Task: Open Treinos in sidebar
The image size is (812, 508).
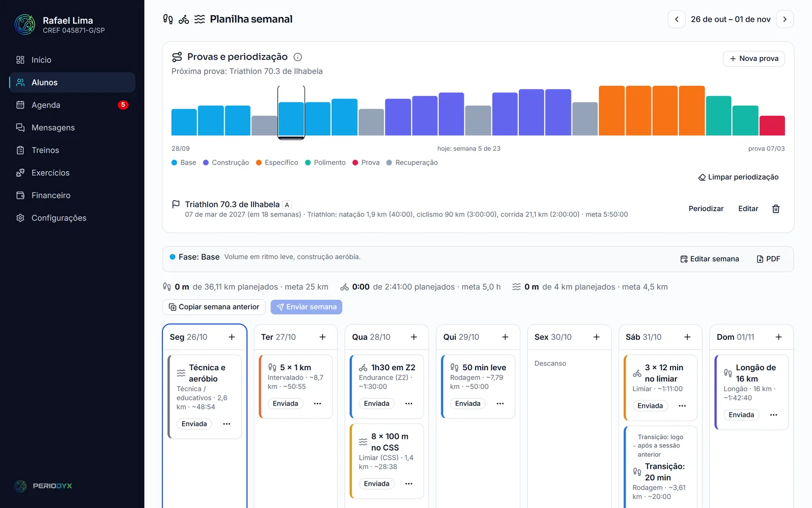Action: (72, 150)
